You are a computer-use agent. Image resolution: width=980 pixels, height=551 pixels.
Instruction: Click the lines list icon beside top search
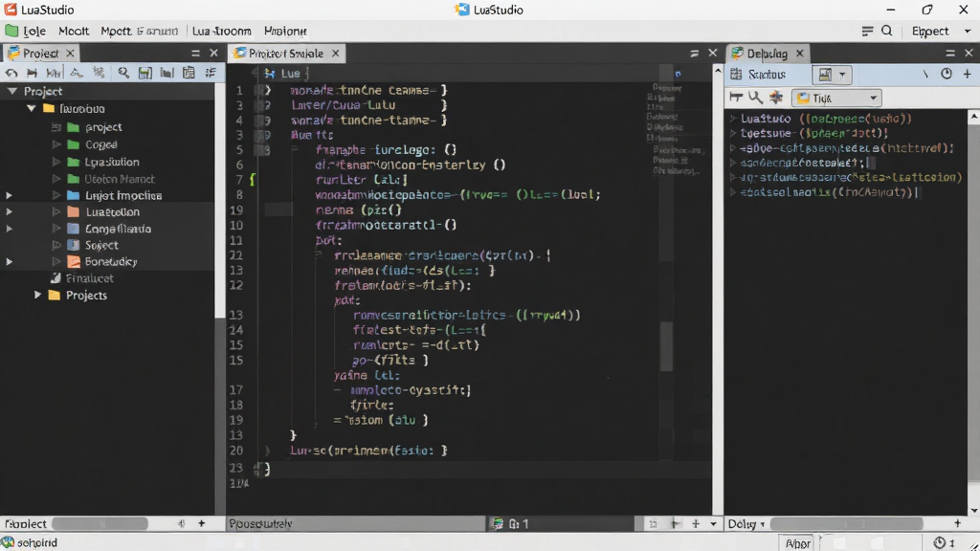point(867,31)
